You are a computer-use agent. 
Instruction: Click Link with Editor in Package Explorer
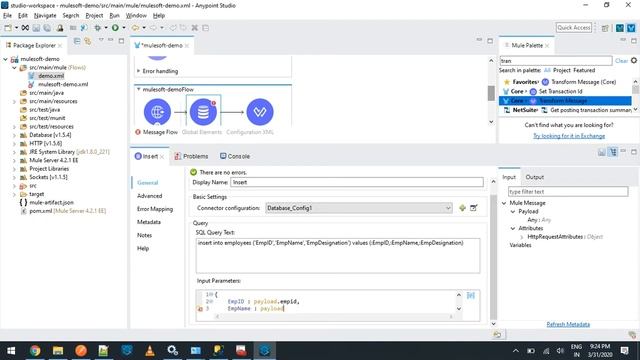click(x=88, y=41)
